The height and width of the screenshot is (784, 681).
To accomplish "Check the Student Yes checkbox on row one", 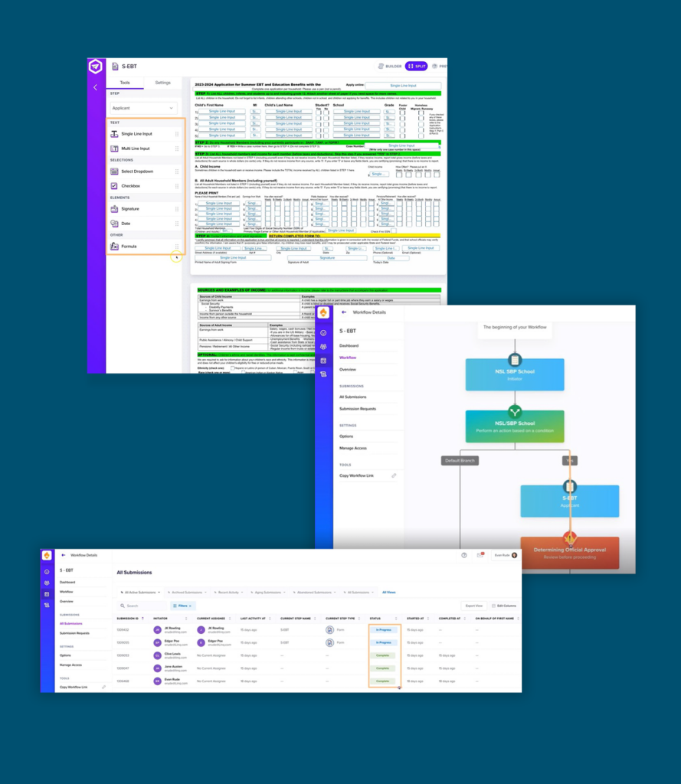I will pyautogui.click(x=318, y=111).
